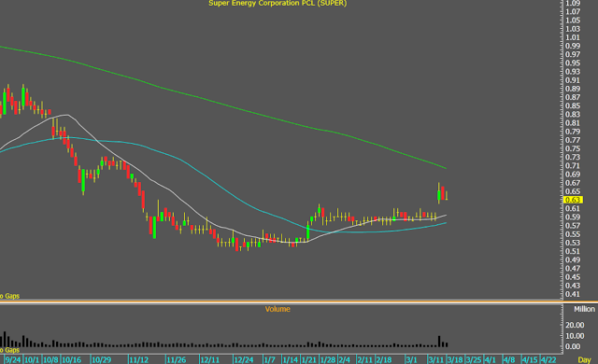Select the 12/24 date on time axis
Image resolution: width=598 pixels, height=364 pixels.
point(244,360)
